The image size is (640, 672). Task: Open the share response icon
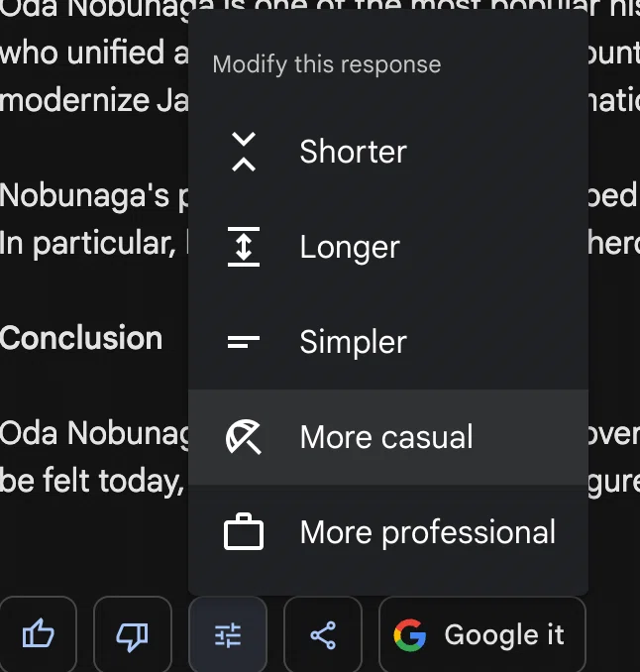pos(323,634)
